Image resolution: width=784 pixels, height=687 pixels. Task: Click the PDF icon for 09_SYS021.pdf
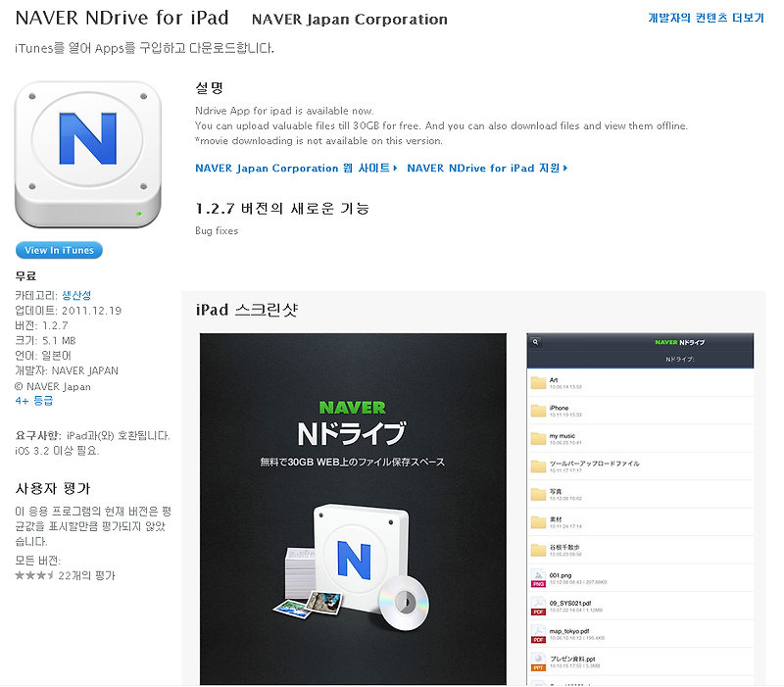coord(538,605)
